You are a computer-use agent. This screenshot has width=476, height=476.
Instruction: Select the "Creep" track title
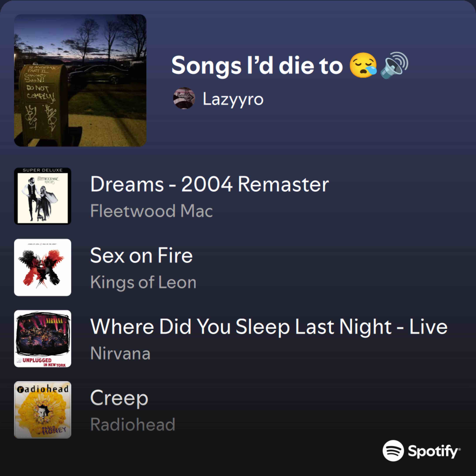tap(119, 398)
